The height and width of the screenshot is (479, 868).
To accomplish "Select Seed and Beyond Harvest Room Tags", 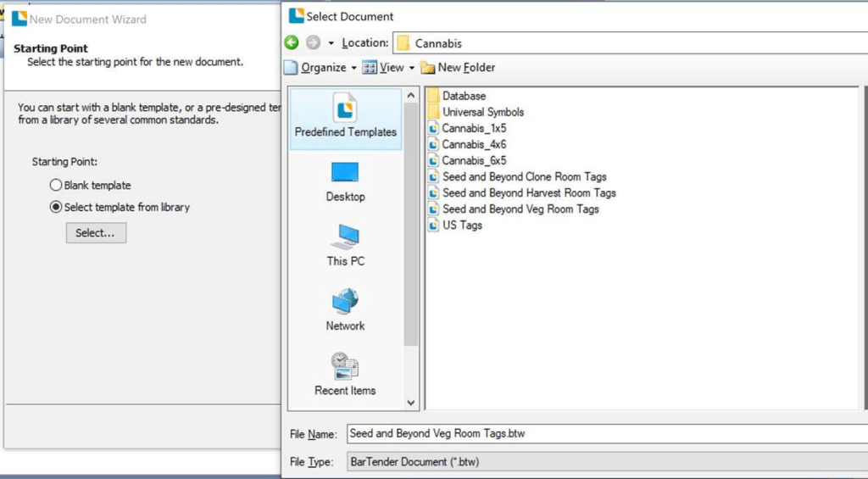I will click(x=522, y=192).
